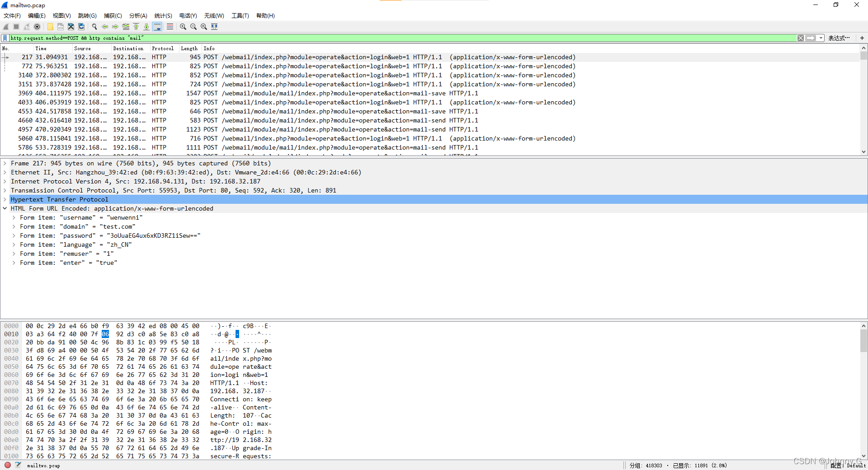Click the start capture shark fin icon

point(6,27)
